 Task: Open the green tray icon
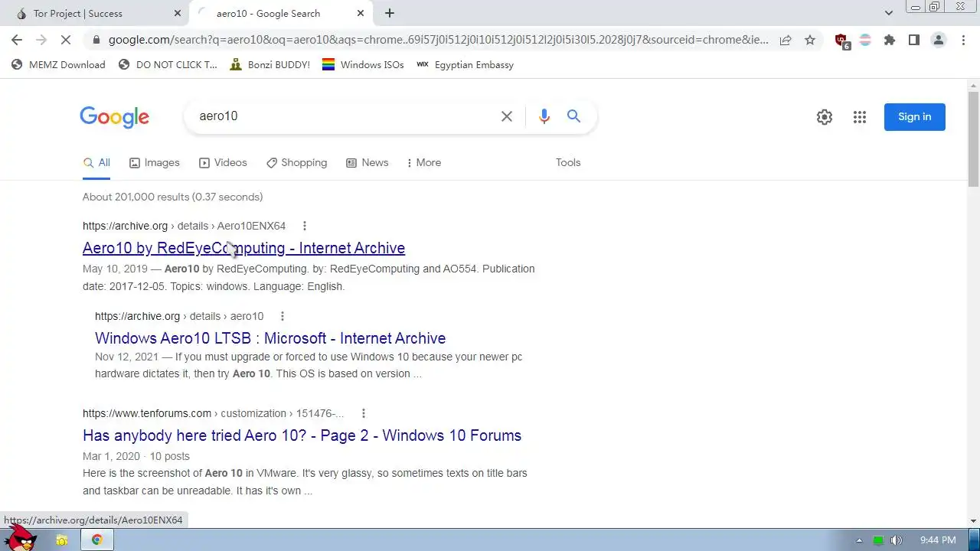tap(878, 540)
